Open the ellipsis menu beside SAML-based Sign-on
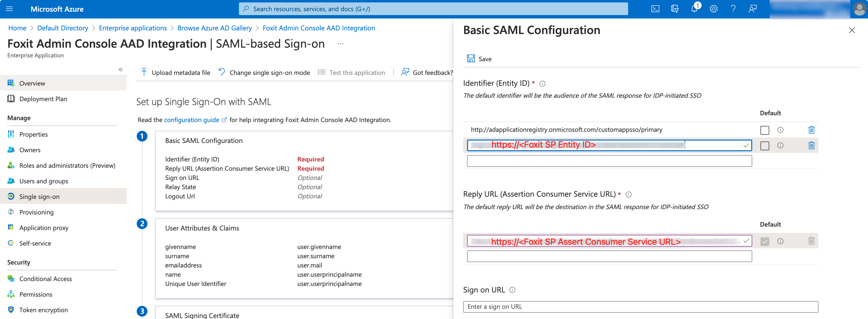Image resolution: width=868 pixels, height=319 pixels. click(340, 44)
